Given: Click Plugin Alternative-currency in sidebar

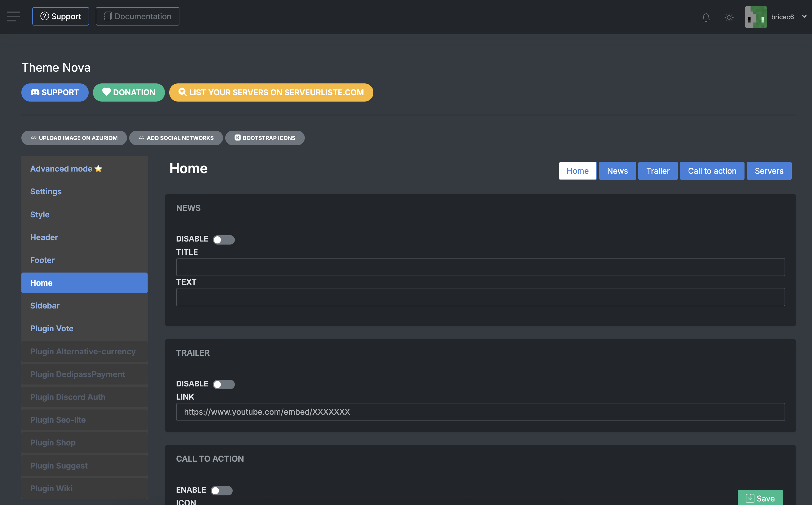Looking at the screenshot, I should tap(84, 351).
